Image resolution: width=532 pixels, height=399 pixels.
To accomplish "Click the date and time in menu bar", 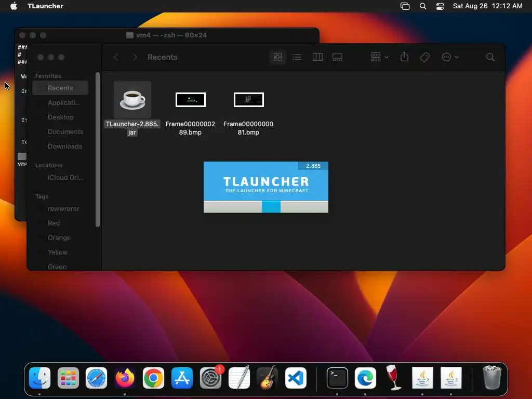I will click(x=487, y=6).
